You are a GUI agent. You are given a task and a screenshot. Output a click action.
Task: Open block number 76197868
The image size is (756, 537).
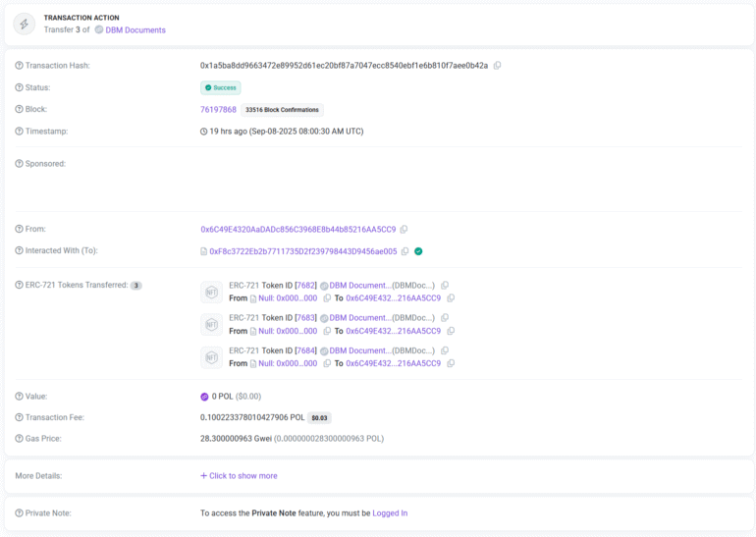[218, 110]
